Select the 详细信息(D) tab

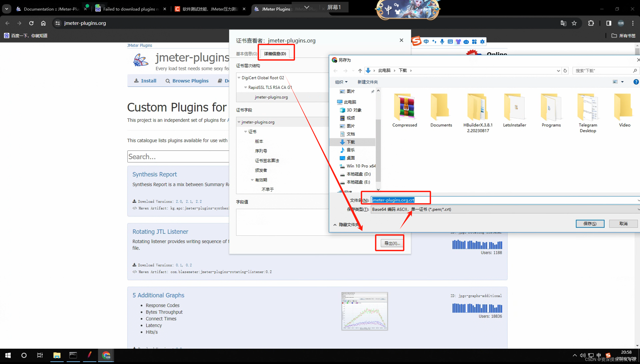coord(275,54)
